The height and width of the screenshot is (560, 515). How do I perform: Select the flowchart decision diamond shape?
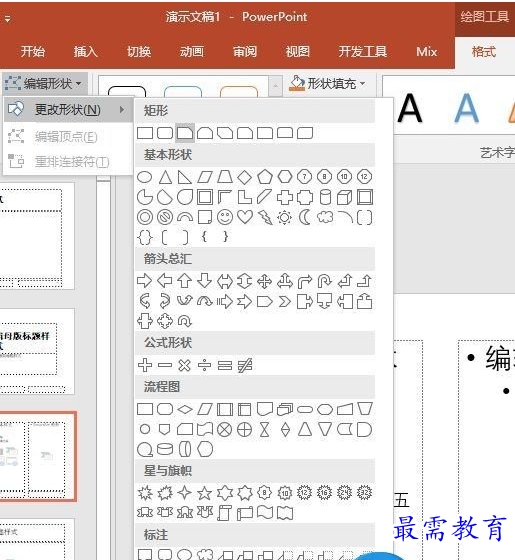coord(185,409)
